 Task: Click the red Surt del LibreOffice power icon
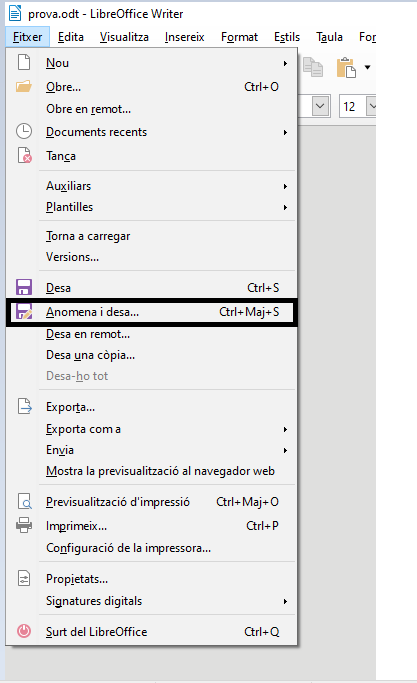24,631
